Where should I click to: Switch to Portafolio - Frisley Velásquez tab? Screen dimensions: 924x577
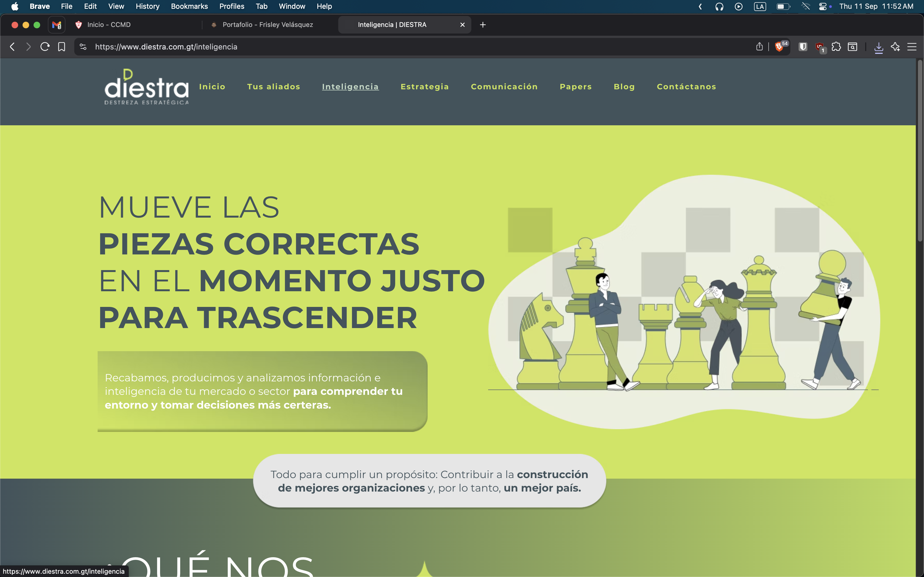(267, 25)
